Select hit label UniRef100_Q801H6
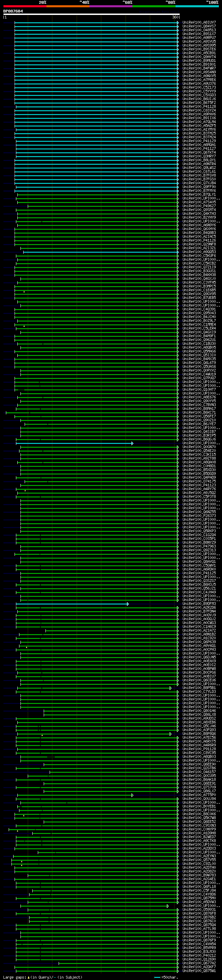The image size is (222, 980). (x=199, y=711)
